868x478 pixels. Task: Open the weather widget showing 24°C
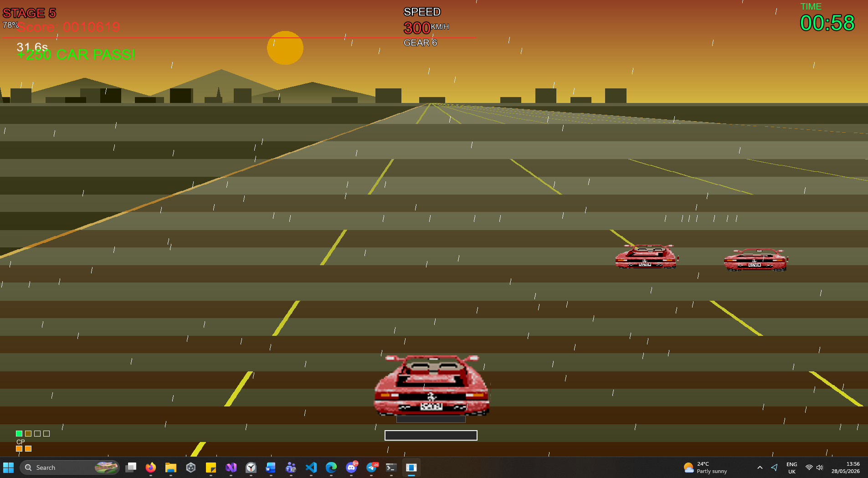[x=705, y=468]
